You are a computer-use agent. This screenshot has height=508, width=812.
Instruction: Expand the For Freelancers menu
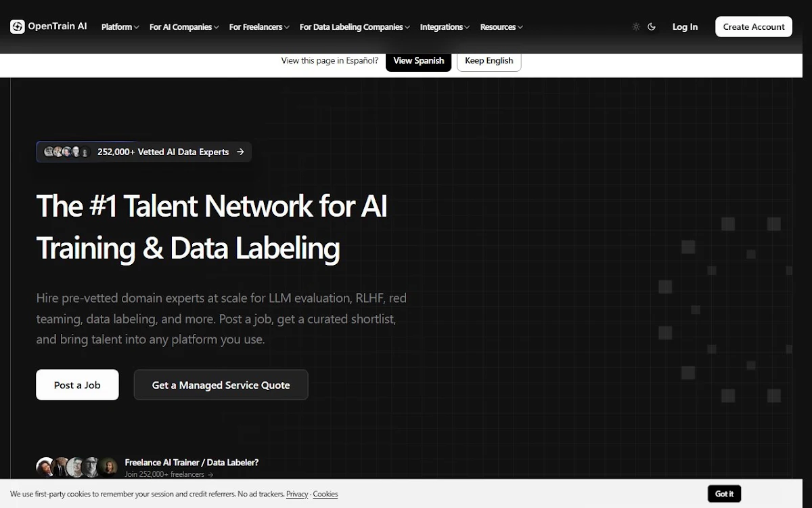tap(259, 27)
